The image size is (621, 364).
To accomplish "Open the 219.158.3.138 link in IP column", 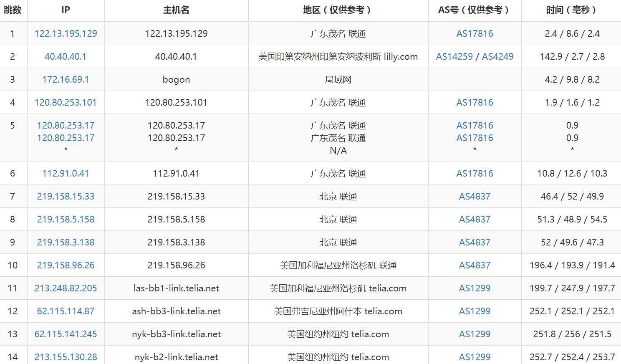I will pos(66,242).
